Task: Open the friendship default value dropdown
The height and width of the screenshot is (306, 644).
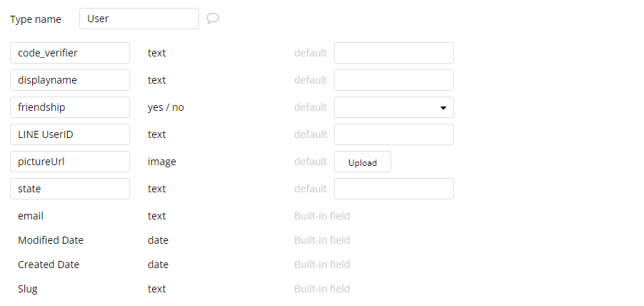Action: (x=394, y=107)
